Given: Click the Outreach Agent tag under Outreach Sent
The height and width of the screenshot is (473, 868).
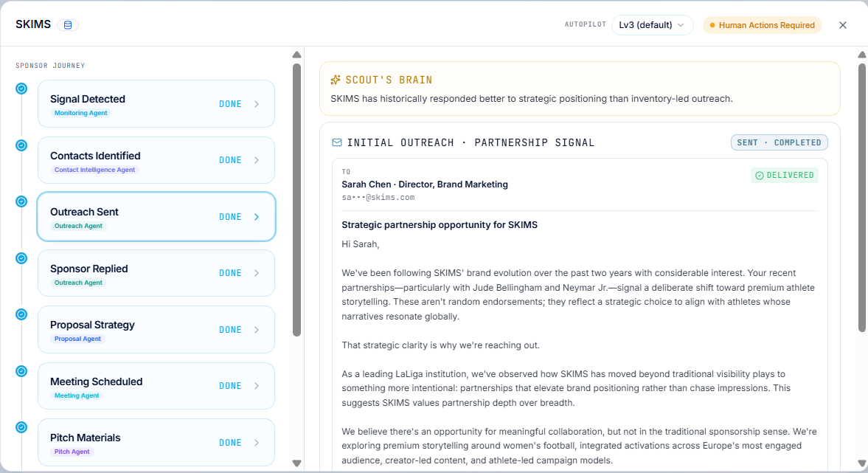Looking at the screenshot, I should coord(78,226).
